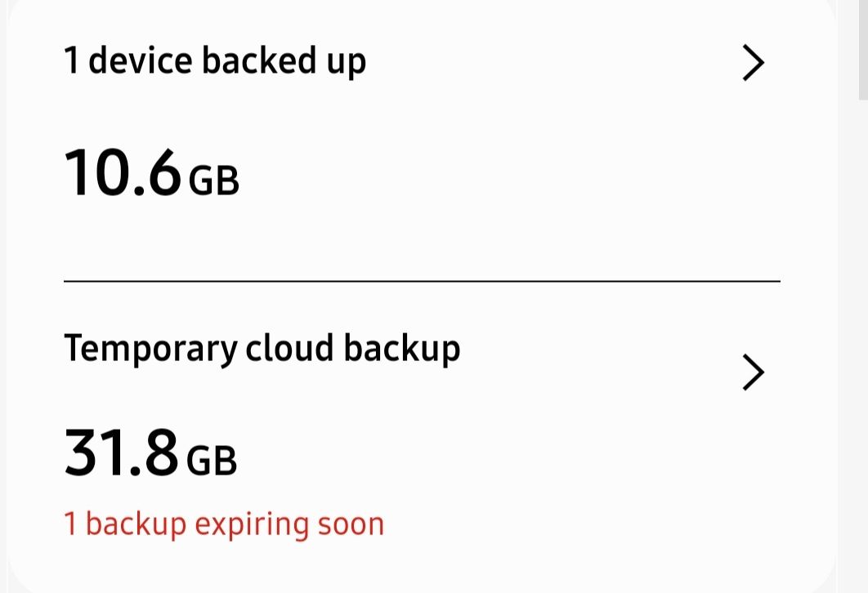Expand the Temporary cloud backup section chevron
This screenshot has width=868, height=593.
click(x=753, y=372)
